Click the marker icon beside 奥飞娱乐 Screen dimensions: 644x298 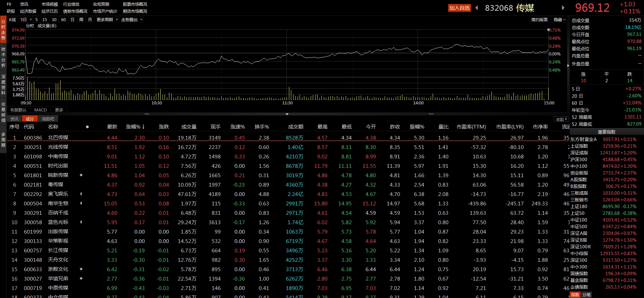81,194
